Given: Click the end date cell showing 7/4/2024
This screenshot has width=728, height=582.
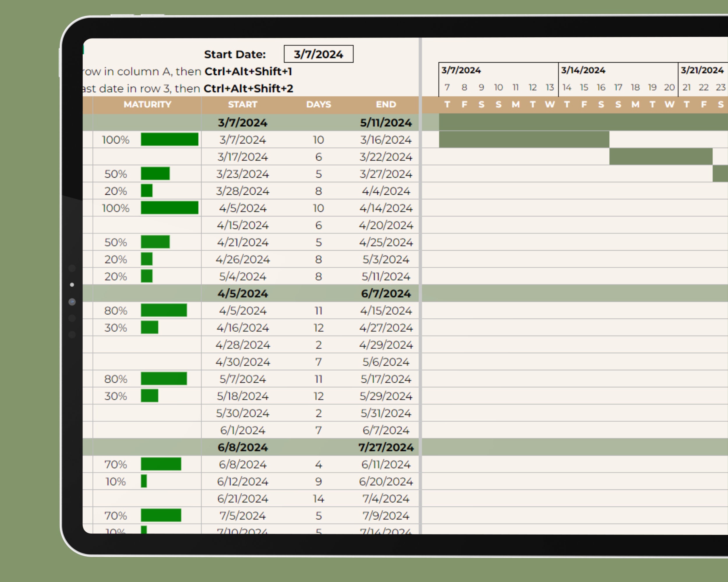Looking at the screenshot, I should 386,498.
